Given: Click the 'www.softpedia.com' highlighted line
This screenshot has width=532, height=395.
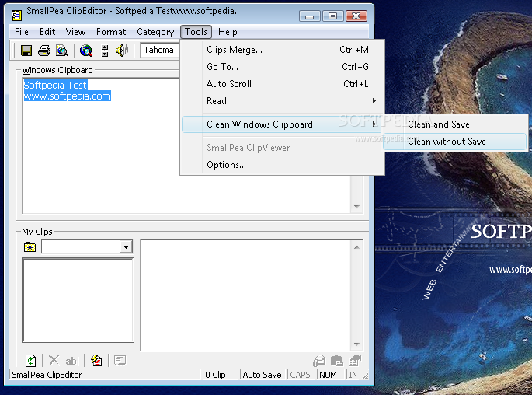Looking at the screenshot, I should [x=67, y=96].
